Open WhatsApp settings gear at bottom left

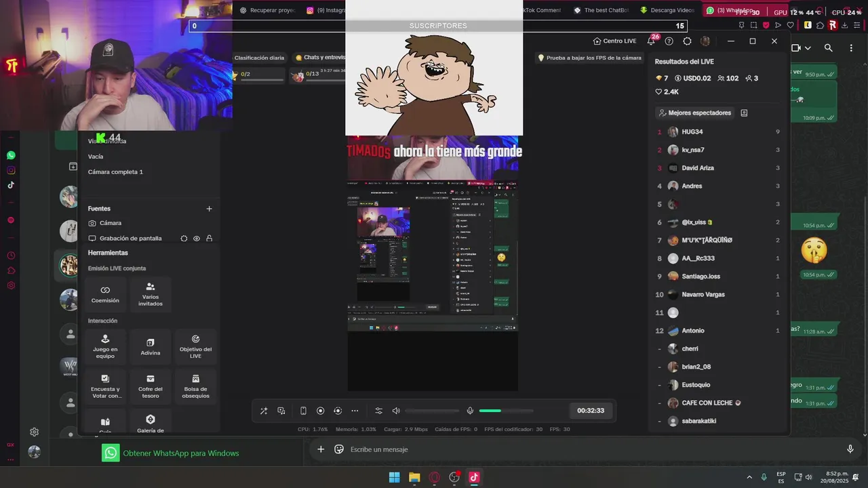(x=34, y=432)
